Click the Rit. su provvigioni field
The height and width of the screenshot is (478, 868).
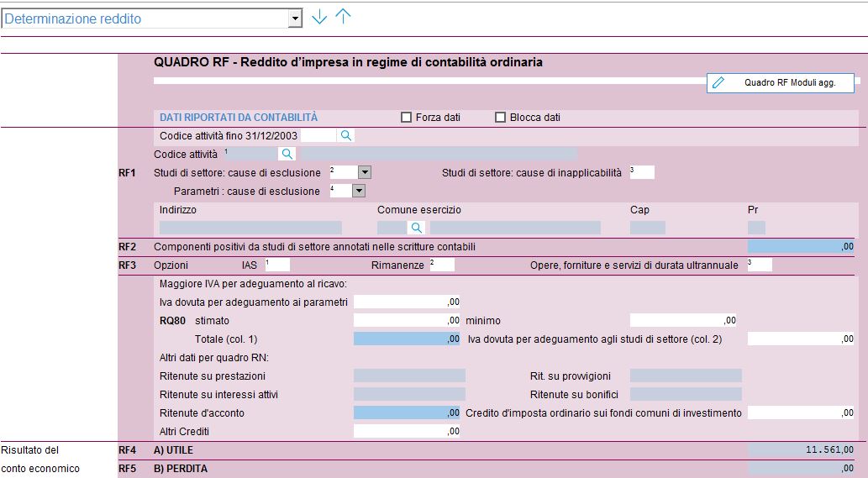pyautogui.click(x=686, y=376)
